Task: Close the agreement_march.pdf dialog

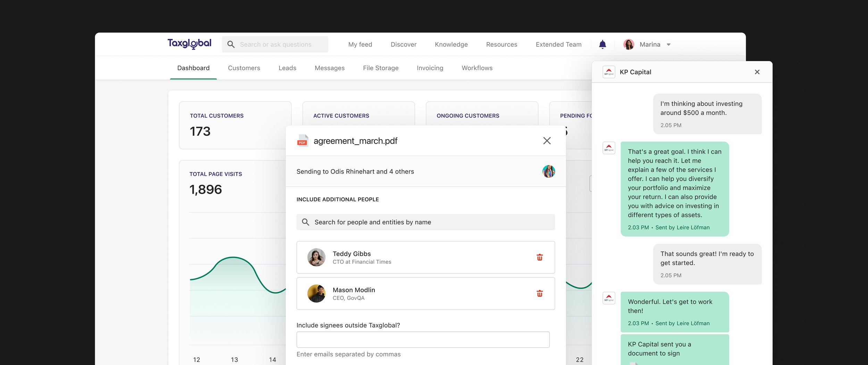Action: [546, 141]
